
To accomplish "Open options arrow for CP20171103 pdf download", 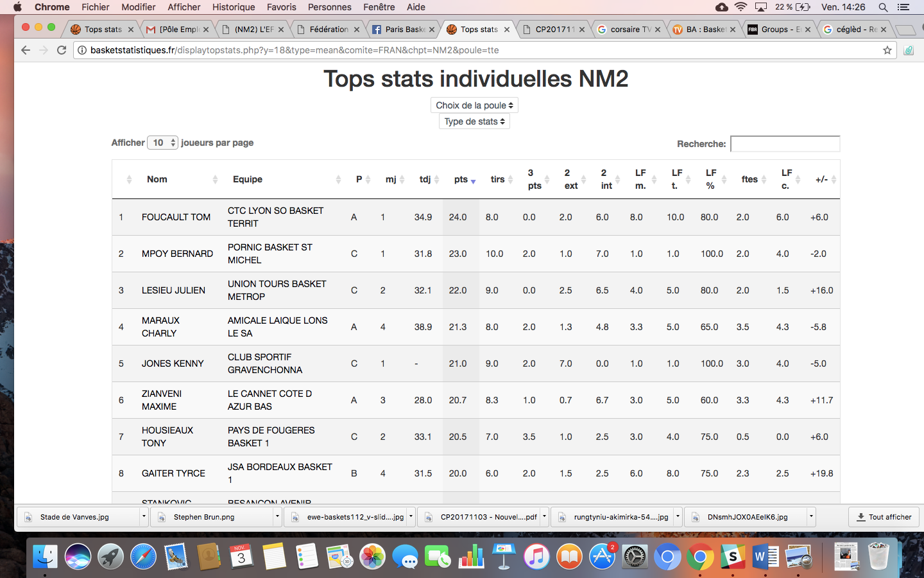I will pos(544,516).
